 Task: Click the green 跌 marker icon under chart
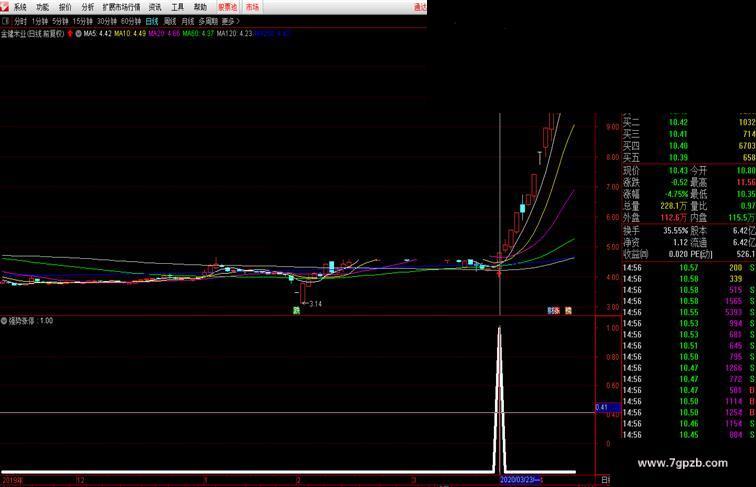click(297, 311)
